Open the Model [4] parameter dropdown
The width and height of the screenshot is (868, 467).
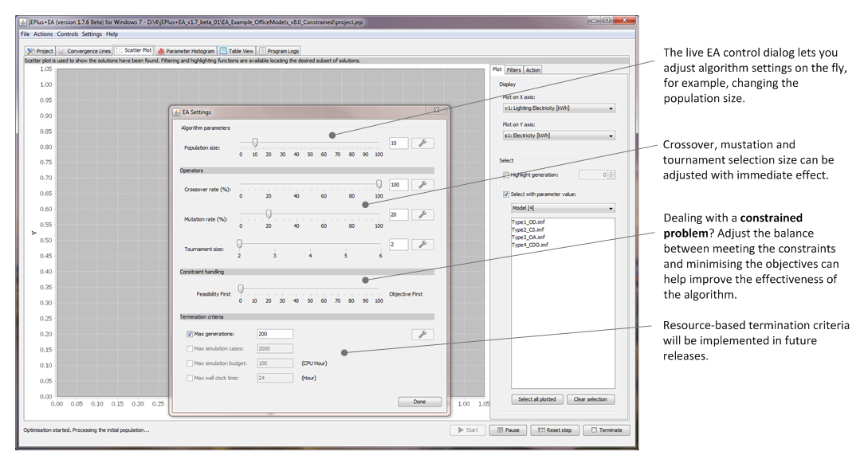click(x=563, y=208)
